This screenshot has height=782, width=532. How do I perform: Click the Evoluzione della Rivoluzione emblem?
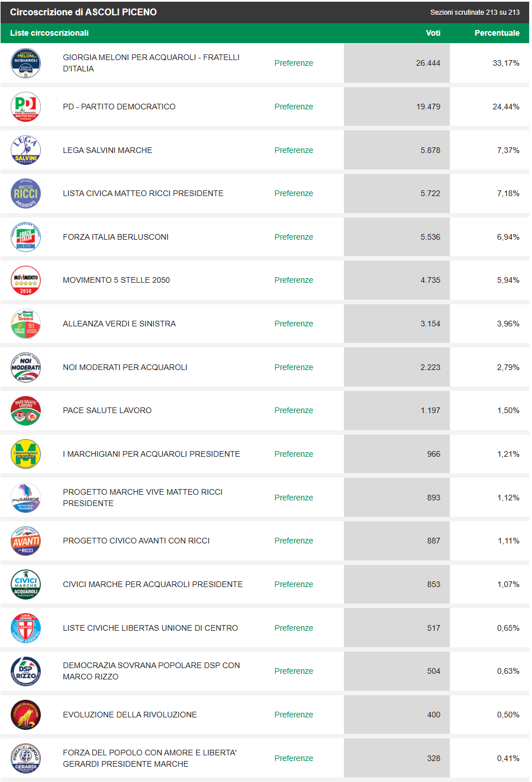(x=25, y=715)
